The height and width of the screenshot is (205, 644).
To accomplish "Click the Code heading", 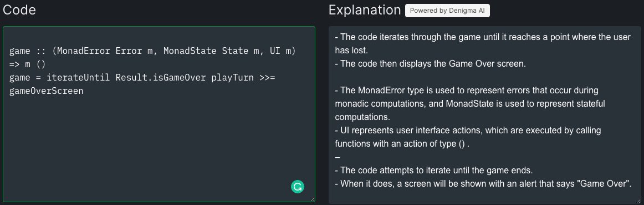I will (19, 10).
